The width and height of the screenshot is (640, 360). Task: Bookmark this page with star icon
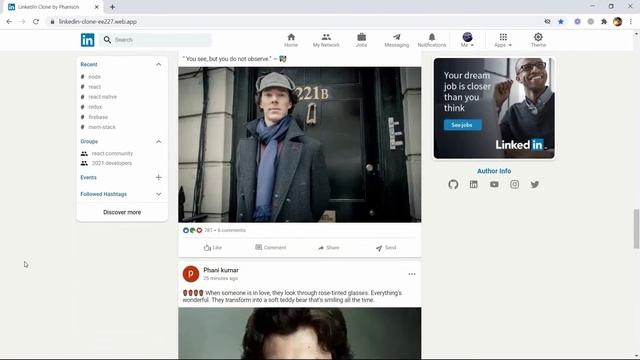pyautogui.click(x=561, y=22)
